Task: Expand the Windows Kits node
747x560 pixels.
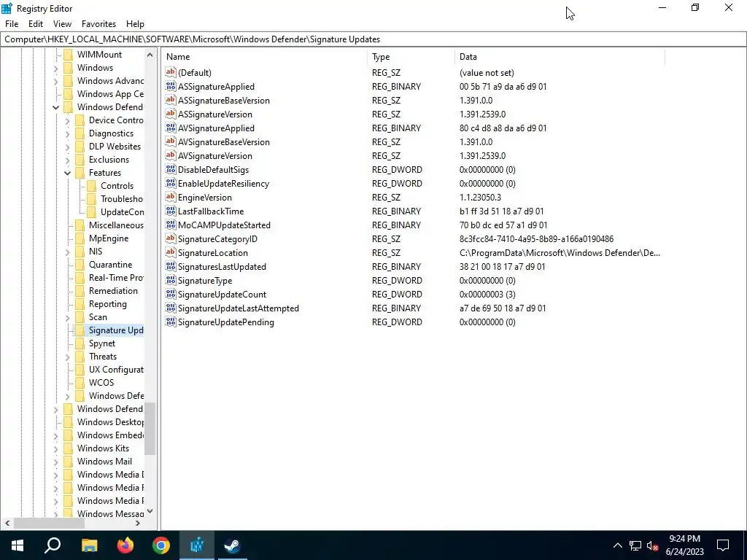Action: tap(55, 448)
